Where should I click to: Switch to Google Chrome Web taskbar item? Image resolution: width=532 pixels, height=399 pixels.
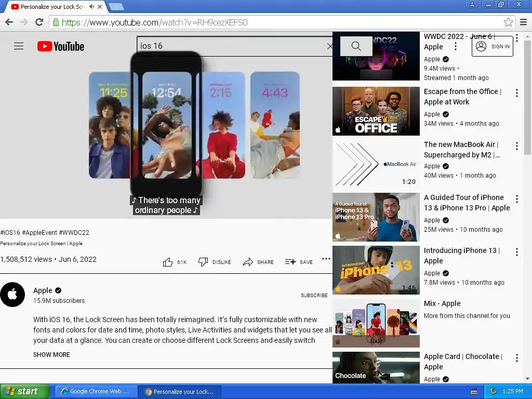coord(96,391)
